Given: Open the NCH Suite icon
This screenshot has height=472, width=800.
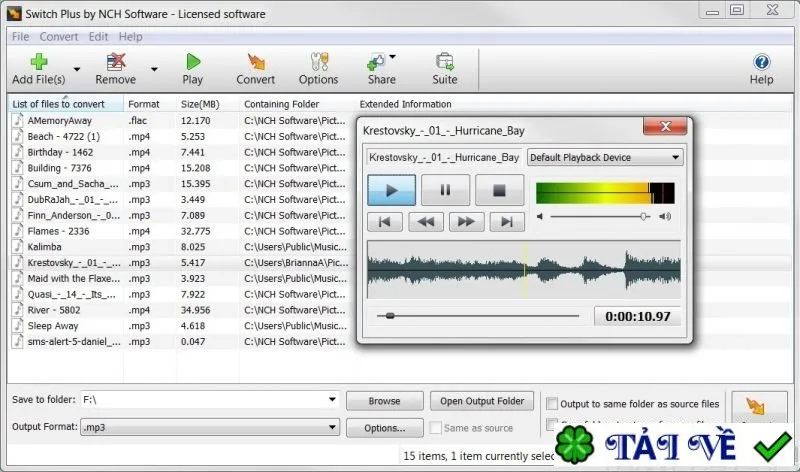Looking at the screenshot, I should pyautogui.click(x=445, y=62).
